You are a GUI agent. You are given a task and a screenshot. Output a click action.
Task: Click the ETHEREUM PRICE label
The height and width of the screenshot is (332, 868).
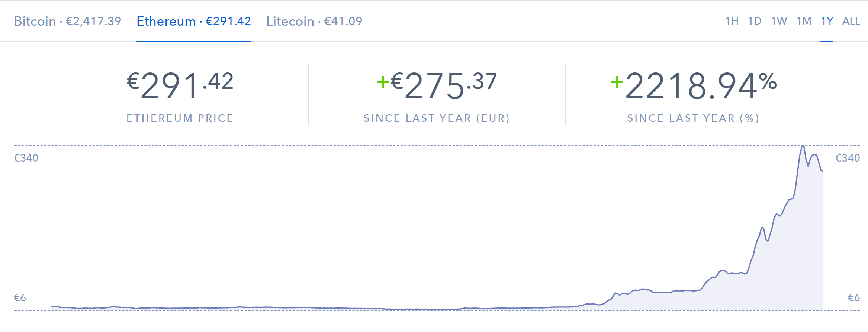(180, 118)
